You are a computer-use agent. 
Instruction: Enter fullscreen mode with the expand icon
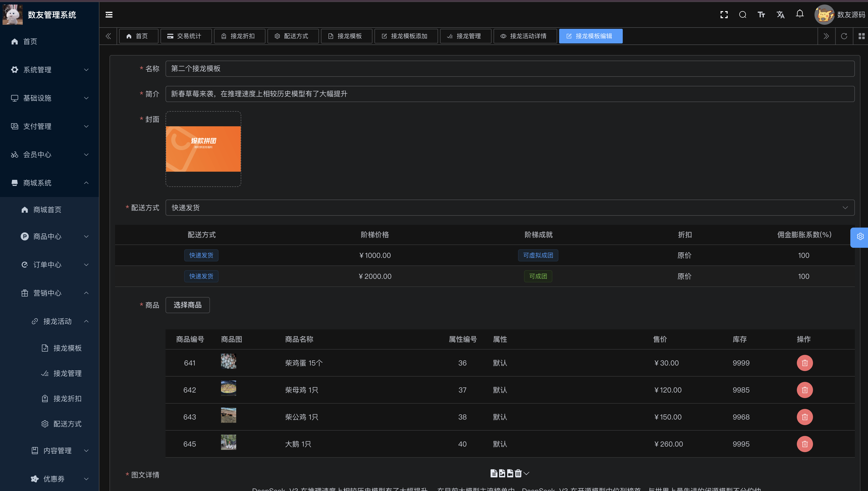pyautogui.click(x=724, y=14)
